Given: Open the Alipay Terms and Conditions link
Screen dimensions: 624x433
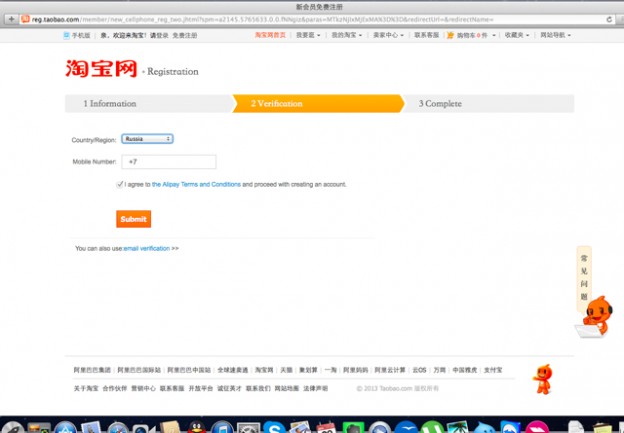Looking at the screenshot, I should coord(196,184).
